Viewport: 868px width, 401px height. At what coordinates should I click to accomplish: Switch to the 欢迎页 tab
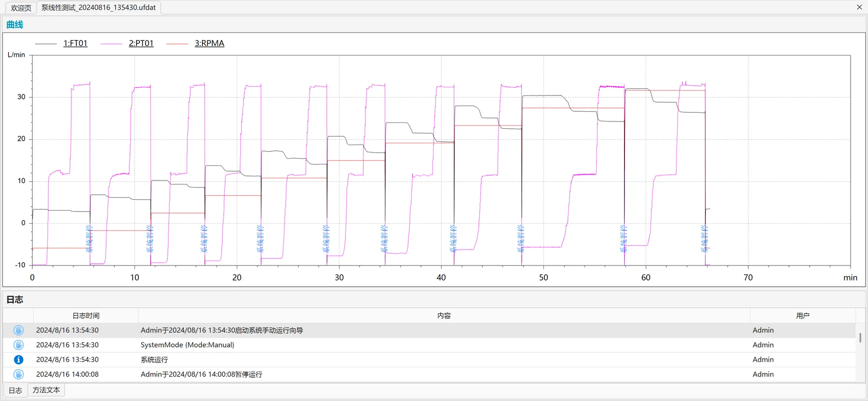[21, 8]
